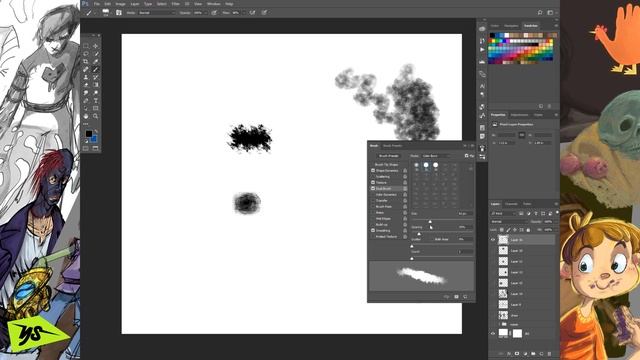This screenshot has width=640, height=360.
Task: Enable airbrush-style build-up in options bar
Action: pos(253,13)
